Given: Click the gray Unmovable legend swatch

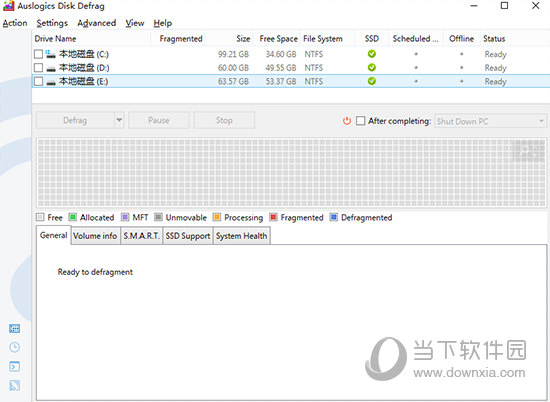Looking at the screenshot, I should click(x=158, y=217).
